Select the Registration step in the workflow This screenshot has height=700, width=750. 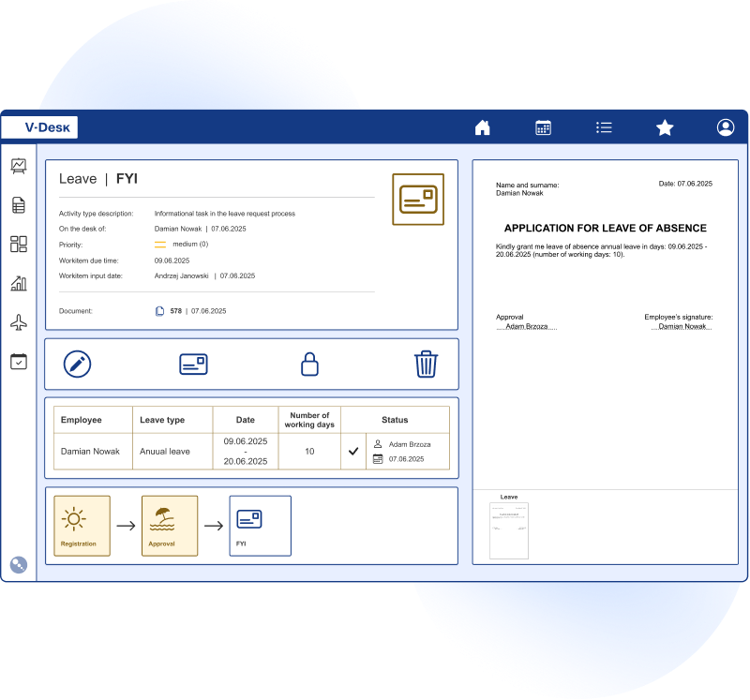tap(82, 526)
